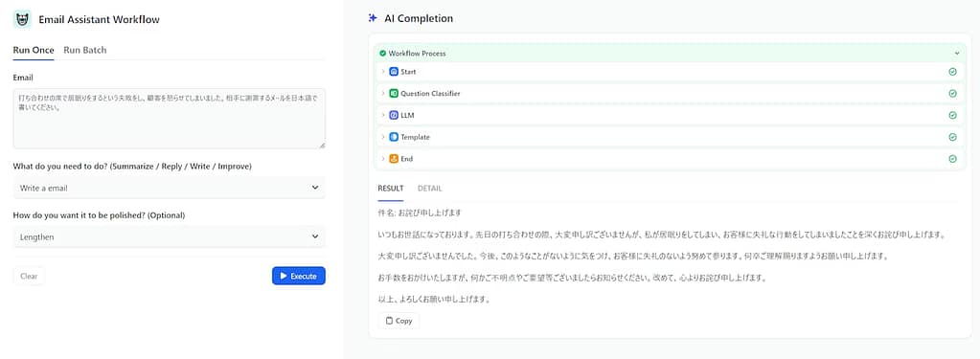
Task: Click the LLM node icon
Action: click(x=394, y=116)
